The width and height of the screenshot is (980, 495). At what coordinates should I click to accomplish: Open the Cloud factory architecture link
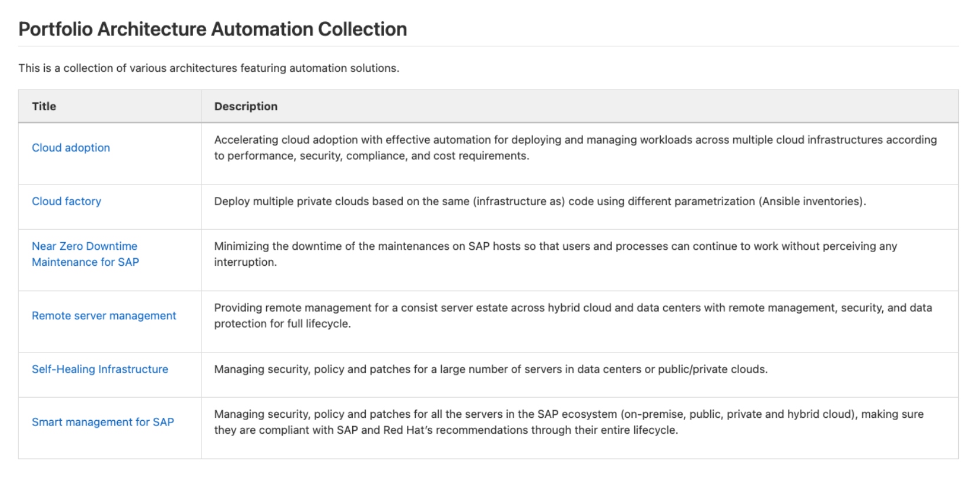(x=67, y=202)
